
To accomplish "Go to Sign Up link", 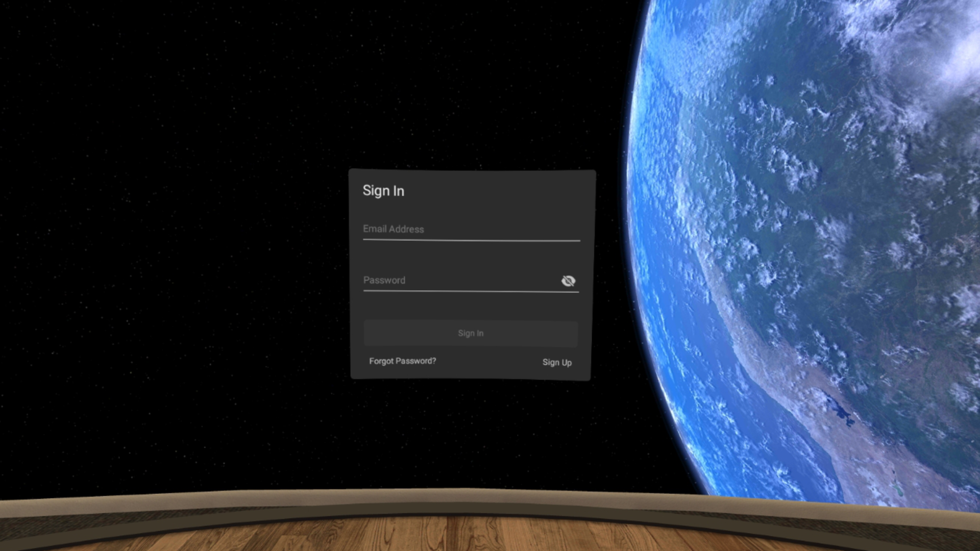I will pos(557,362).
